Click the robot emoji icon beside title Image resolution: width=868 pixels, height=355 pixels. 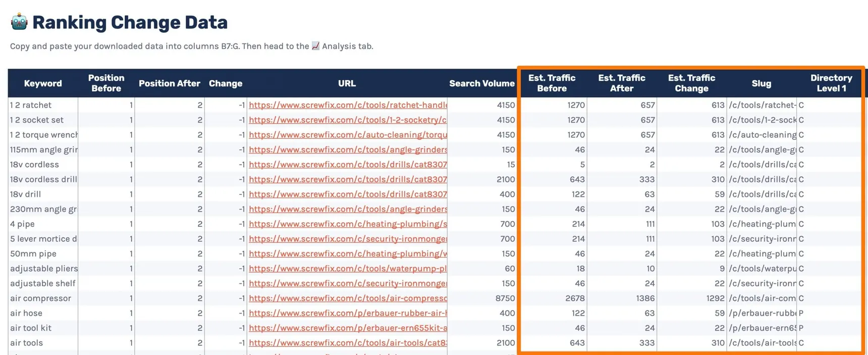pyautogui.click(x=19, y=22)
